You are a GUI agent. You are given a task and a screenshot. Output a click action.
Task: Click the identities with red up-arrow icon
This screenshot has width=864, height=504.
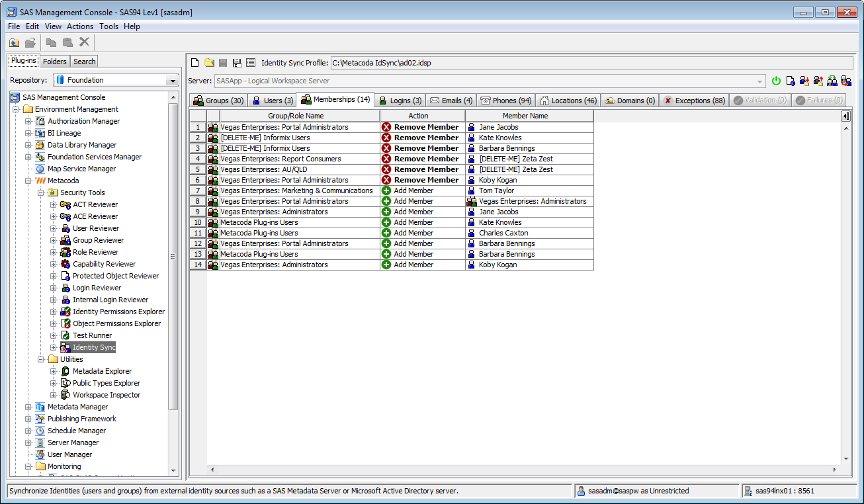(818, 81)
